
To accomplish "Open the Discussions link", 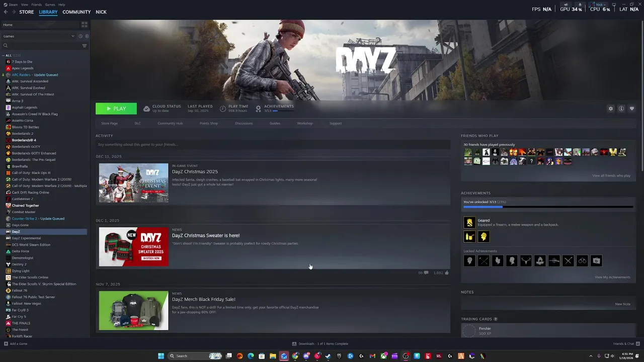I will coord(244,123).
